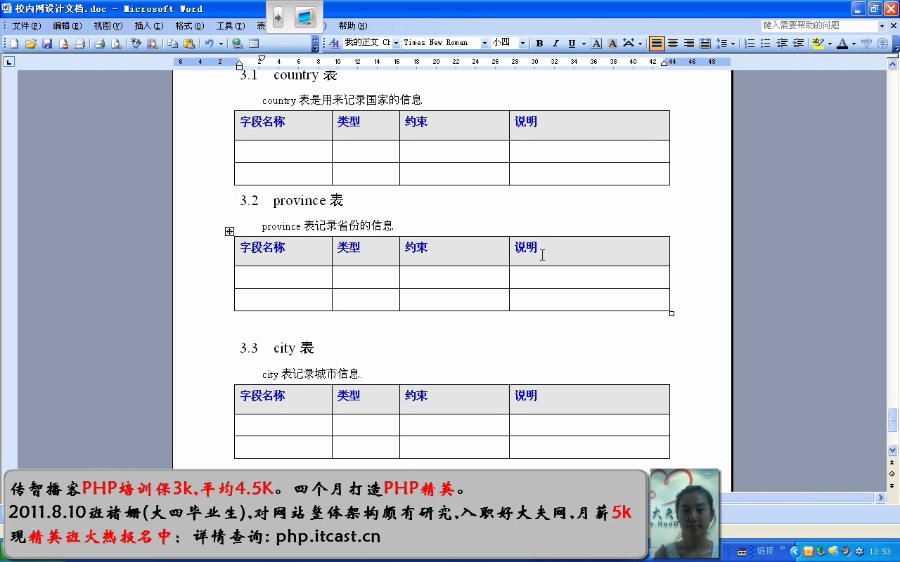Save the document with floppy icon
Viewport: 900px width, 562px height.
click(47, 44)
